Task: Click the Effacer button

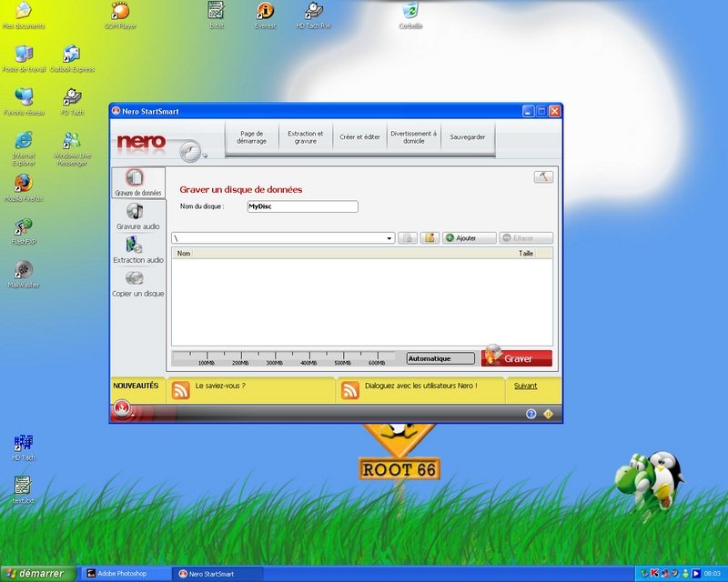Action: 526,238
